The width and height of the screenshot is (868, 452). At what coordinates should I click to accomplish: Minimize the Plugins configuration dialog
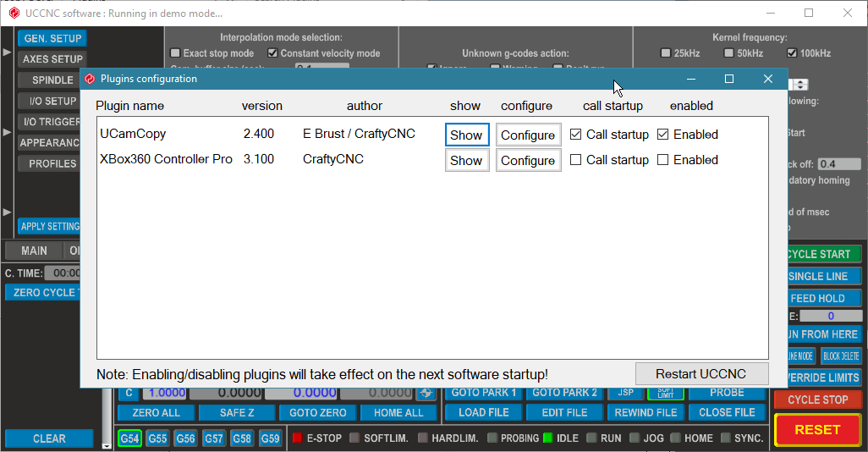tap(691, 79)
